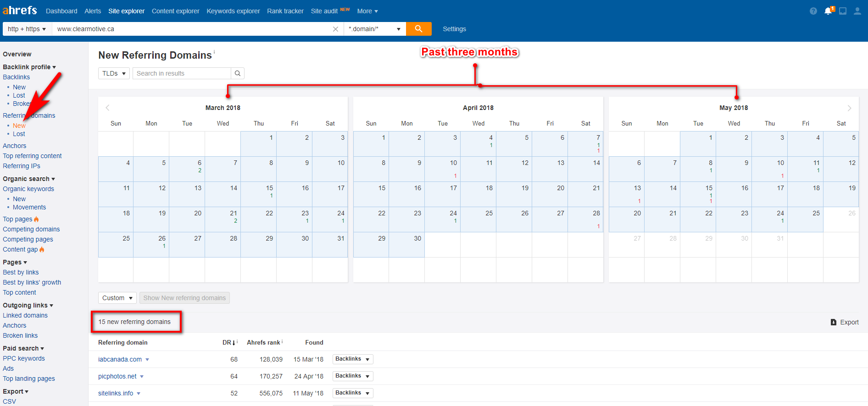
Task: Open the Site audit tab
Action: coord(324,11)
